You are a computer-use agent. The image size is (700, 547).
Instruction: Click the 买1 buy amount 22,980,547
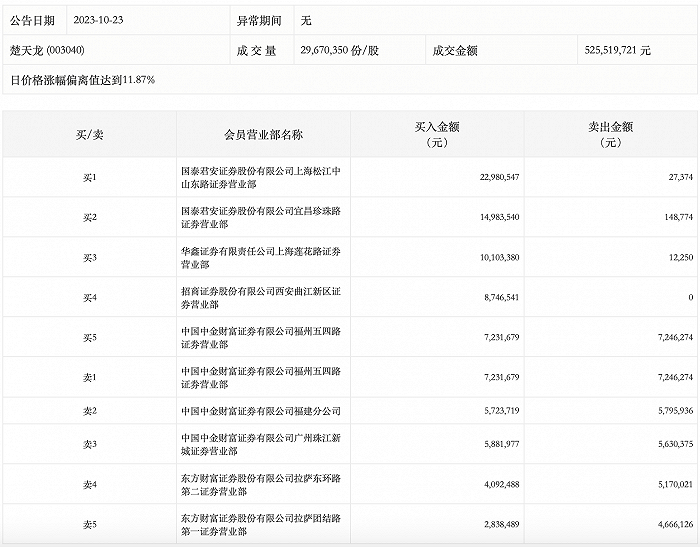499,177
